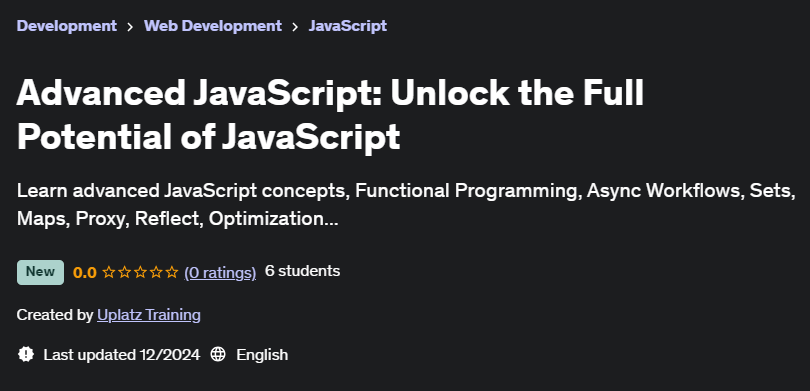810x391 pixels.
Task: Open the Uplatz Training instructor link
Action: pos(149,315)
